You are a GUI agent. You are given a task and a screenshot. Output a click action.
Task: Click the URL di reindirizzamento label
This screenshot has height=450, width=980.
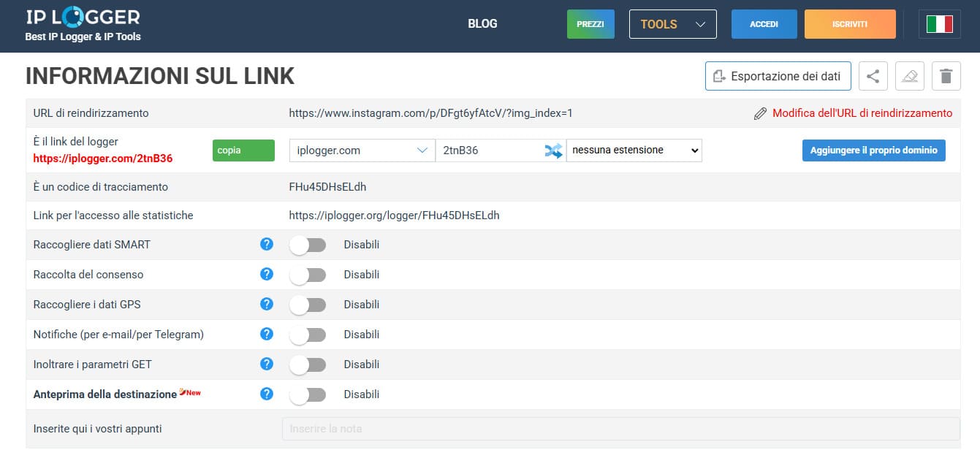tap(91, 113)
